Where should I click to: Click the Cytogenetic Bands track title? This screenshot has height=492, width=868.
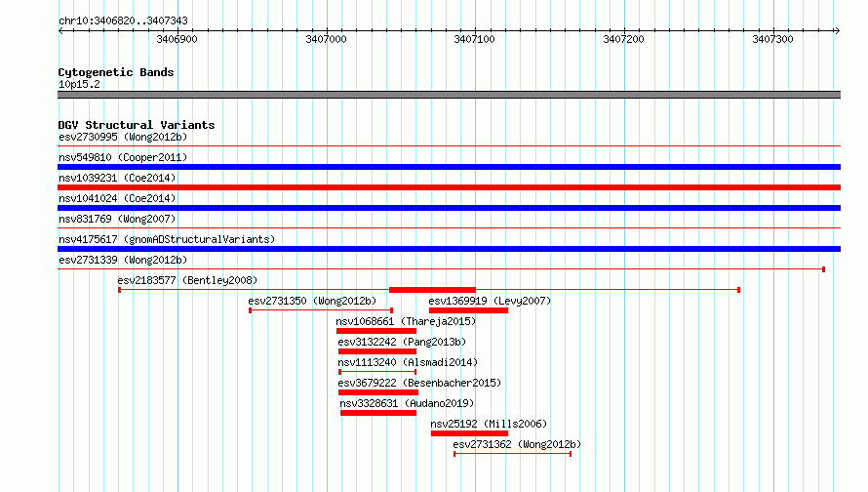116,72
